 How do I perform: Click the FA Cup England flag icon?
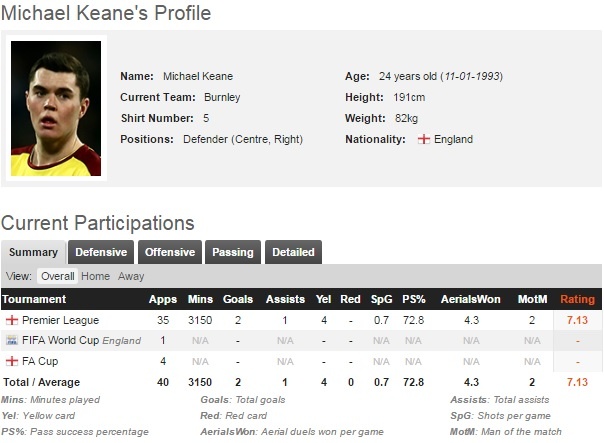click(x=11, y=360)
